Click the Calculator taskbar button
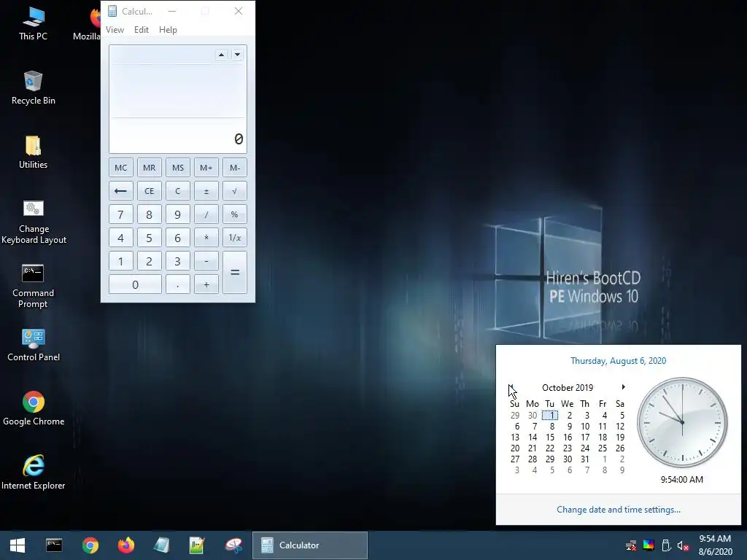Screen dimensions: 747x560 (309, 545)
